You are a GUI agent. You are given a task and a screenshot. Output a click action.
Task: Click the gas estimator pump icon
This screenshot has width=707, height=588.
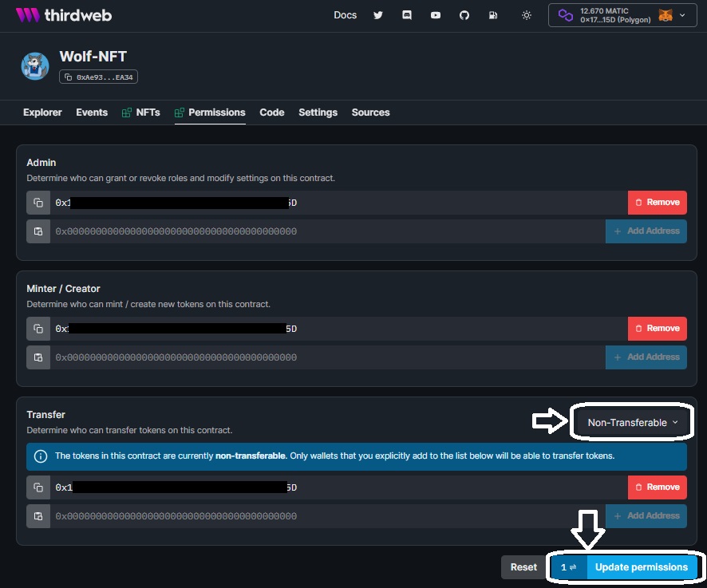(x=493, y=15)
